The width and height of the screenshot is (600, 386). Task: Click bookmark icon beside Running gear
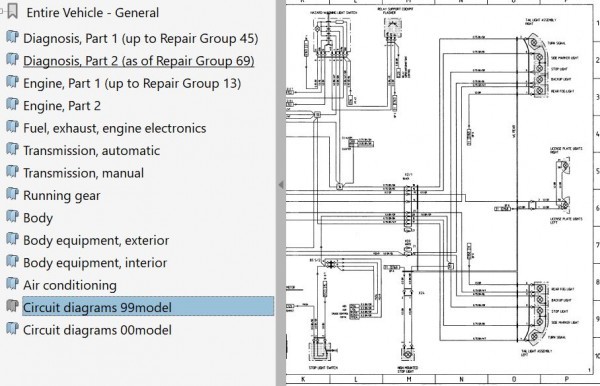[x=12, y=194]
